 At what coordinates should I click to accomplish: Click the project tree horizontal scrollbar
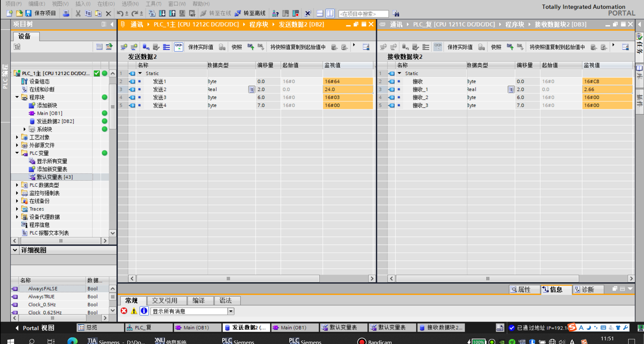(60, 241)
